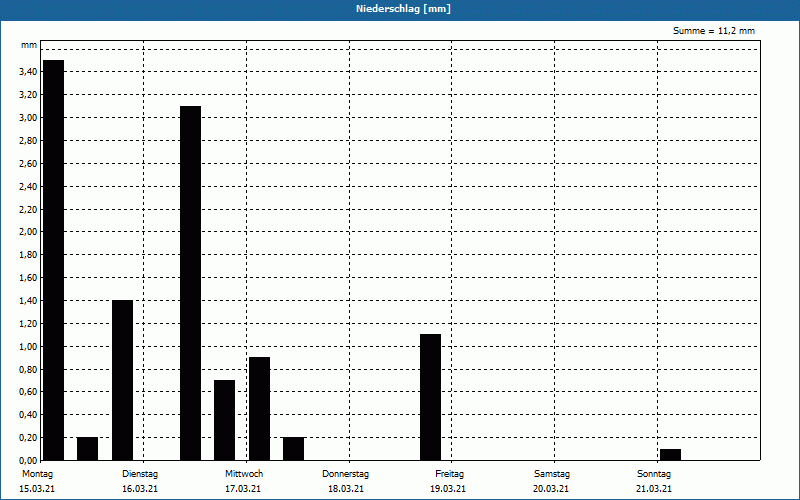The image size is (800, 500).
Task: Click the 'Mittwoch' day label
Action: (x=244, y=474)
